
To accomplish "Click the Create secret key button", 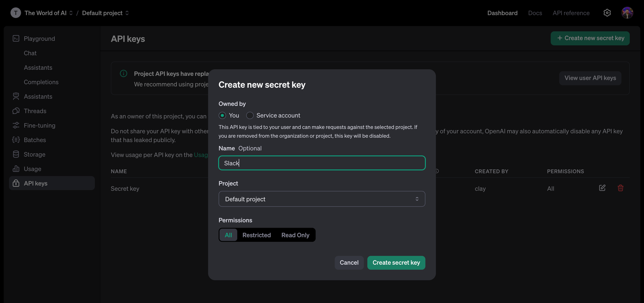I will tap(396, 263).
